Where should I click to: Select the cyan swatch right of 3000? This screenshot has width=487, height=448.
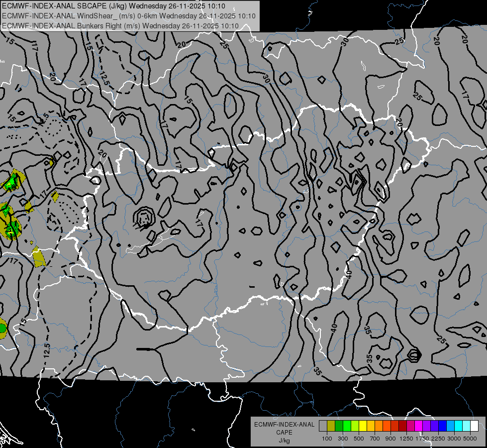[x=459, y=426]
